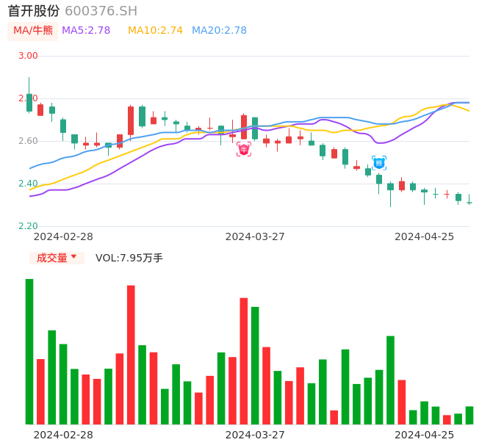This screenshot has height=445, width=504.
Task: Click the blue bear signal marker
Action: coord(379,162)
